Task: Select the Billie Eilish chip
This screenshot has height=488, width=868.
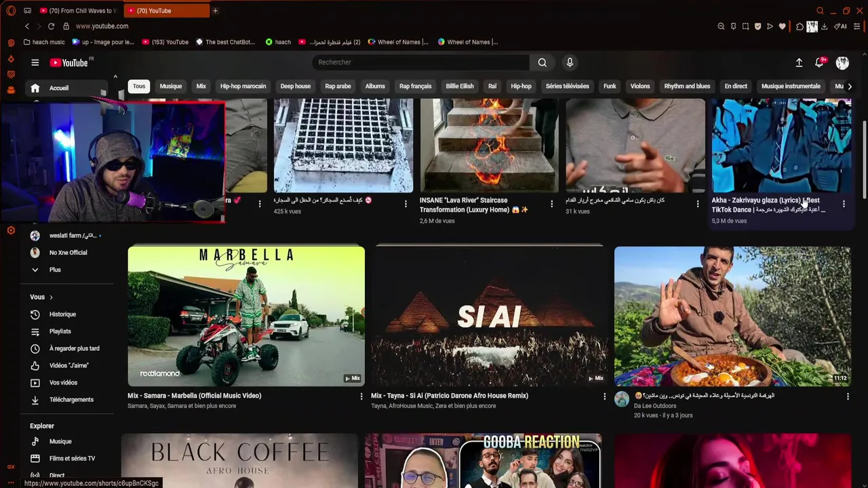Action: tap(460, 86)
